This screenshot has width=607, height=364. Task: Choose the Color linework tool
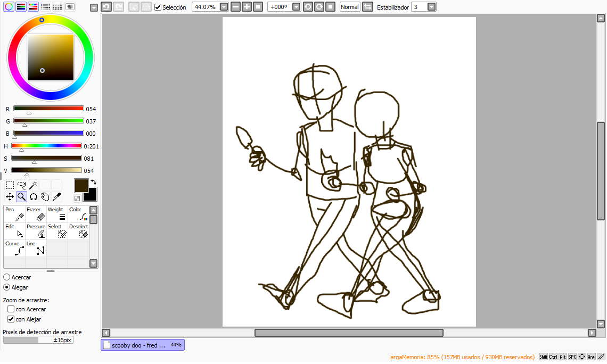click(79, 214)
